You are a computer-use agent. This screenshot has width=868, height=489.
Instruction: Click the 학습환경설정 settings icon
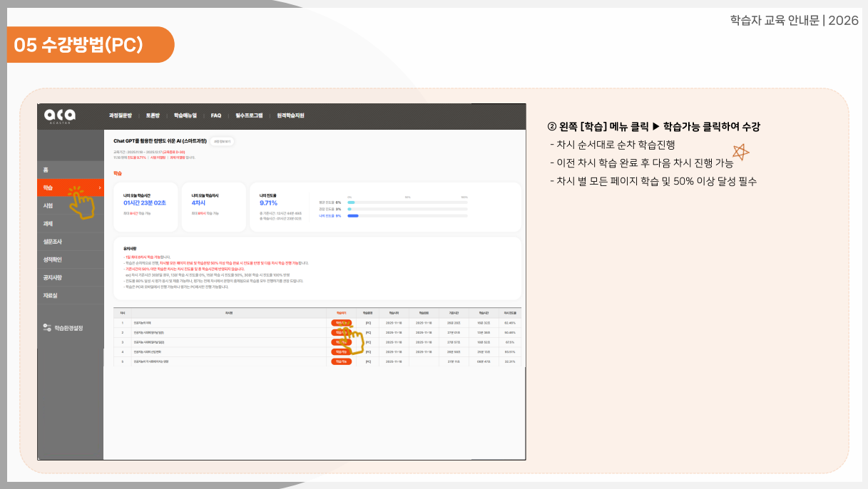(47, 328)
